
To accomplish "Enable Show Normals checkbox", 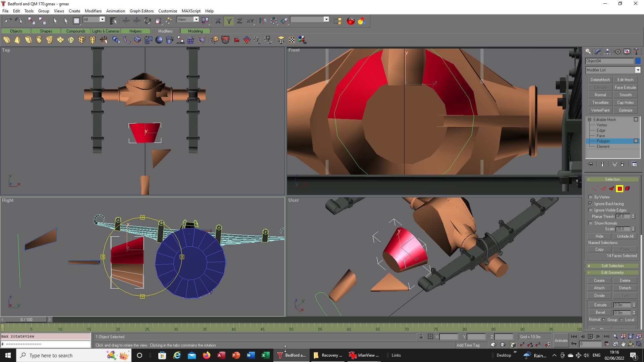I will click(x=591, y=223).
